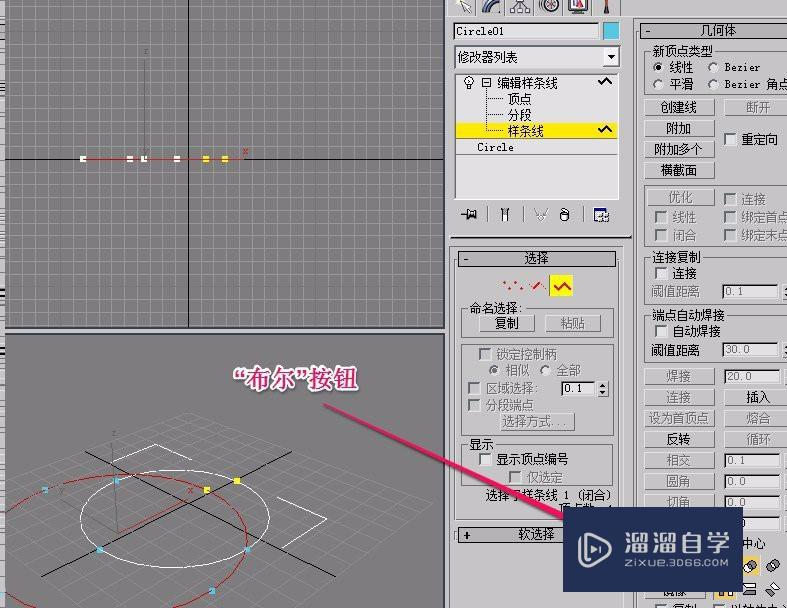Activate segment selection icon
The height and width of the screenshot is (608, 787).
click(x=538, y=286)
